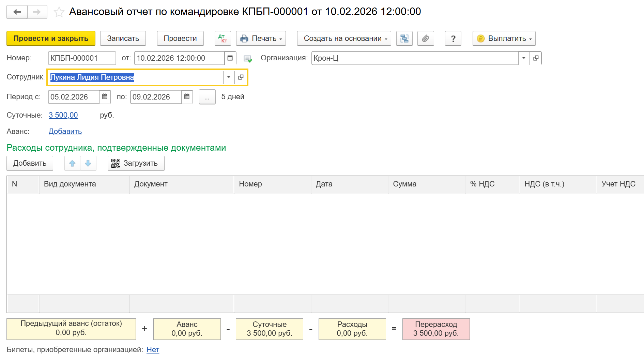Click the Добавить link next to Аванс

(65, 132)
